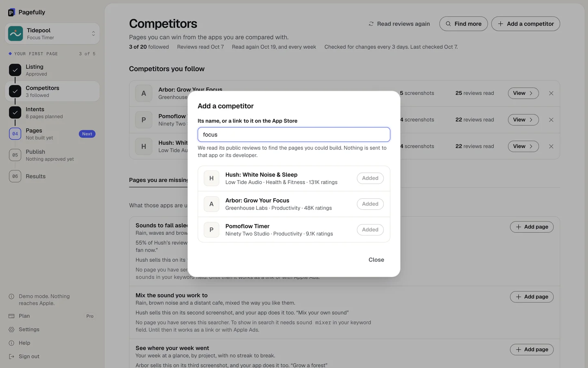This screenshot has width=588, height=368.
Task: Open the Intents step
Action: tap(52, 112)
